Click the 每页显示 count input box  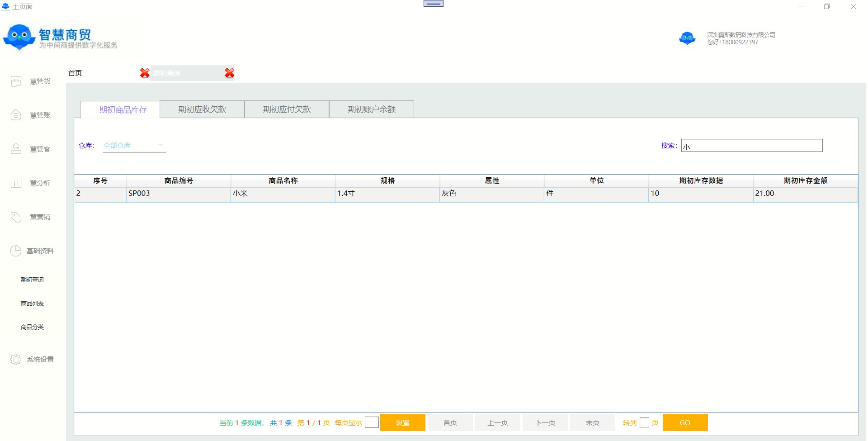[372, 422]
